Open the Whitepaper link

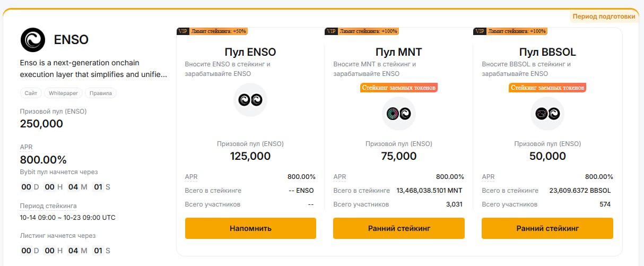63,93
